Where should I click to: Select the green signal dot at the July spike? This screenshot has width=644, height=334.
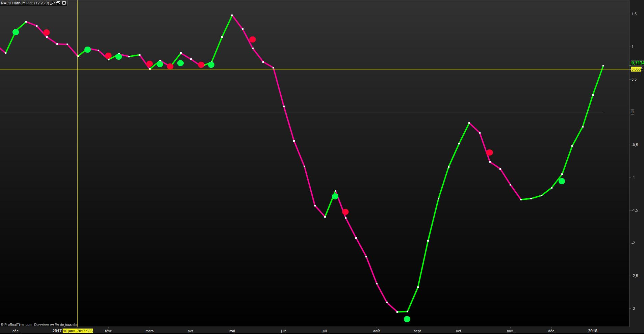[x=335, y=196]
